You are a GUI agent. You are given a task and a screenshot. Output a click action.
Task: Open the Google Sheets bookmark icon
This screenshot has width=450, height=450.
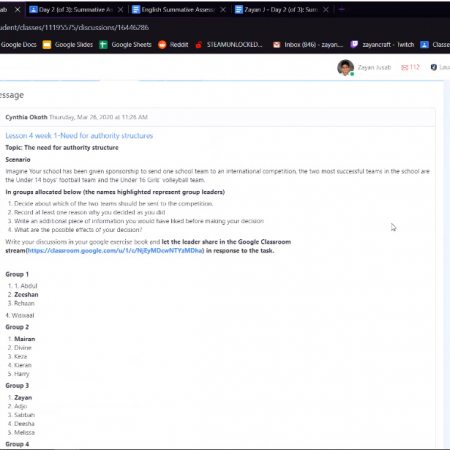point(103,44)
